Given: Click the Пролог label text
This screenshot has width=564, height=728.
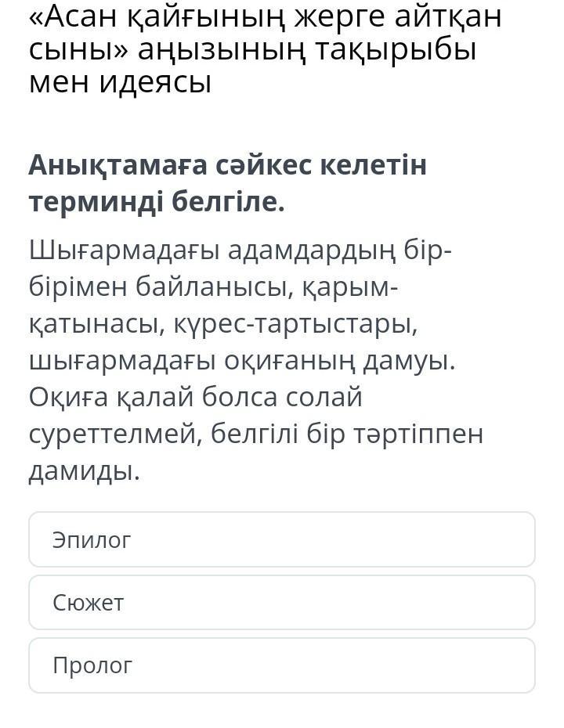Looking at the screenshot, I should [92, 665].
